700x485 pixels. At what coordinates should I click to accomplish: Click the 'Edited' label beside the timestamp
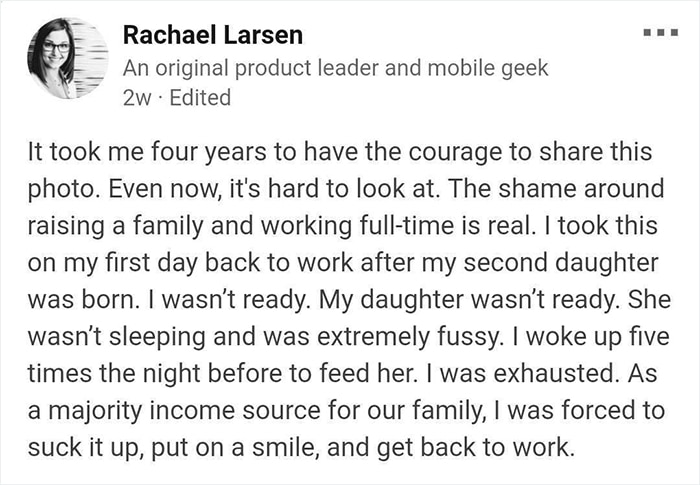click(200, 98)
